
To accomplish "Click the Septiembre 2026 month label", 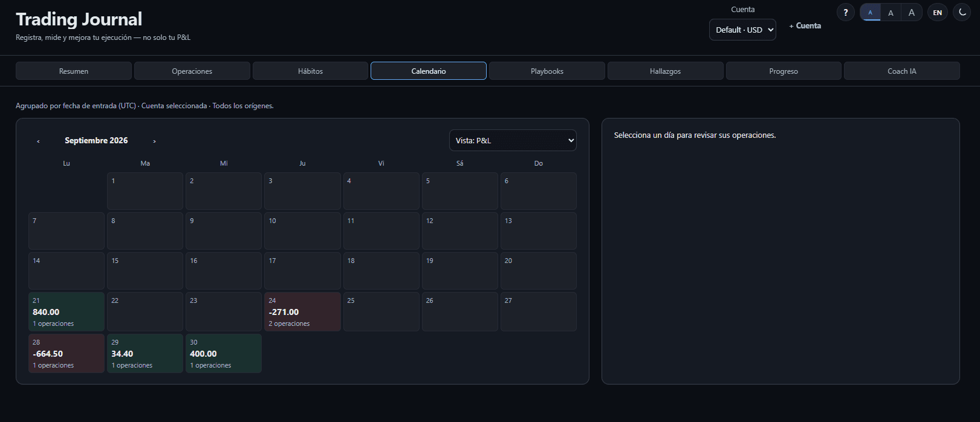I will [x=96, y=140].
